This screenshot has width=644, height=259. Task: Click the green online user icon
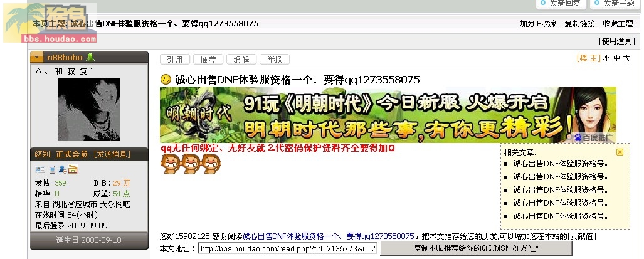pyautogui.click(x=90, y=57)
